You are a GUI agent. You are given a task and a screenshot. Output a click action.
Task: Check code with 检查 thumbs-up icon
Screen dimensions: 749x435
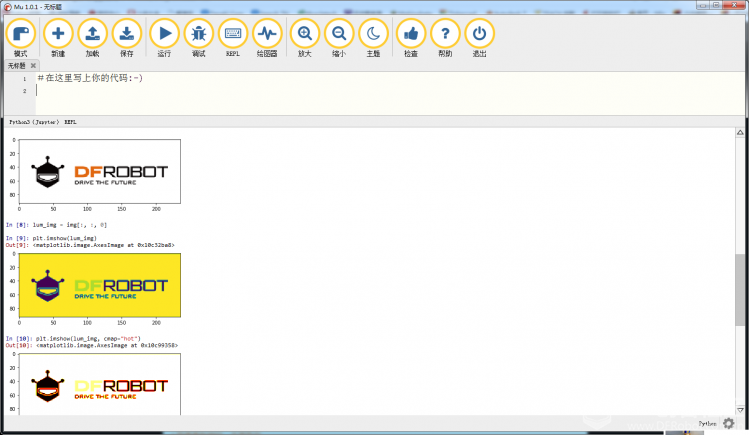tap(411, 38)
